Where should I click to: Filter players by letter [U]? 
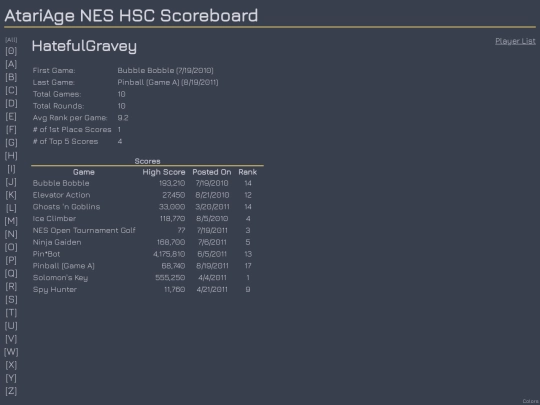point(11,326)
